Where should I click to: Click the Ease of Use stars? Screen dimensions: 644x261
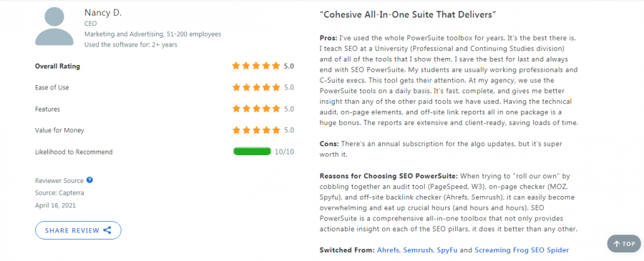click(x=256, y=87)
